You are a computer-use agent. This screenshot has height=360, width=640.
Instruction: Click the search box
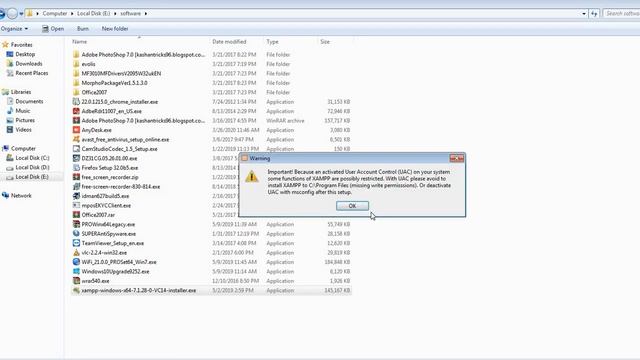coord(622,13)
